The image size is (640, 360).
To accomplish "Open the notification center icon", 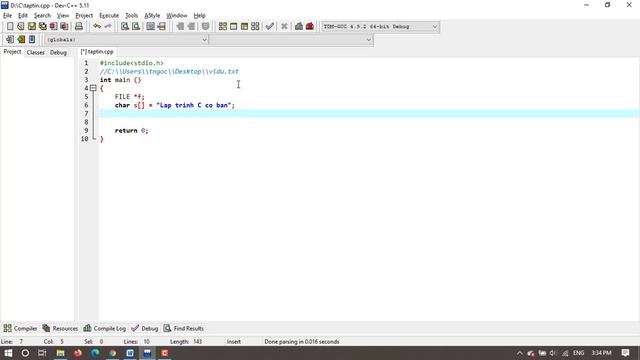I will pyautogui.click(x=625, y=353).
